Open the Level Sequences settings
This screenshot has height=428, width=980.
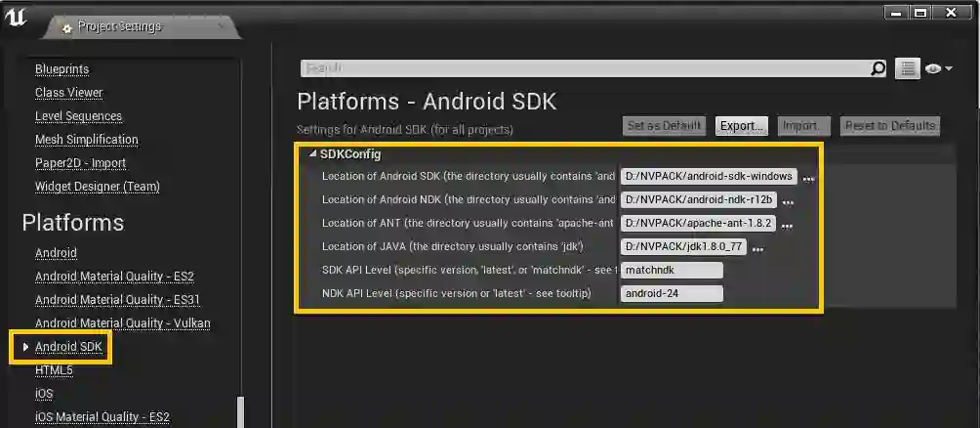click(x=78, y=115)
